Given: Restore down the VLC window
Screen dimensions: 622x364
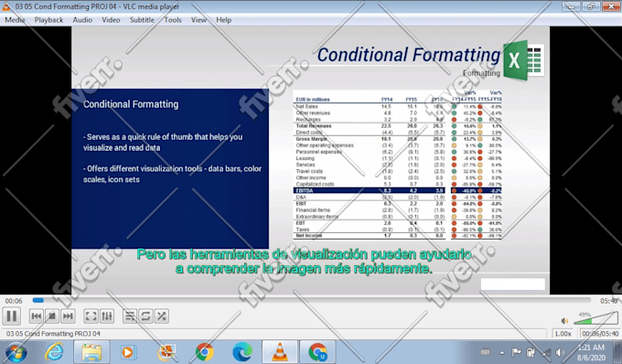Looking at the screenshot, I should pyautogui.click(x=591, y=6).
